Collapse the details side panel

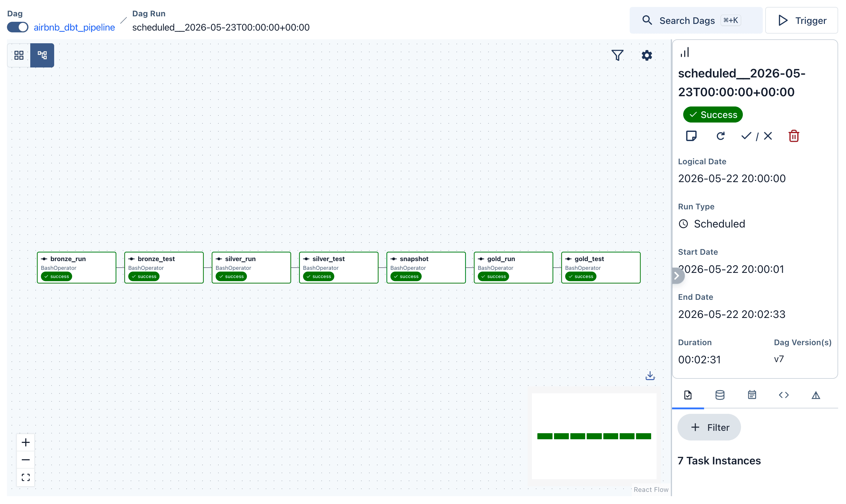(x=677, y=276)
